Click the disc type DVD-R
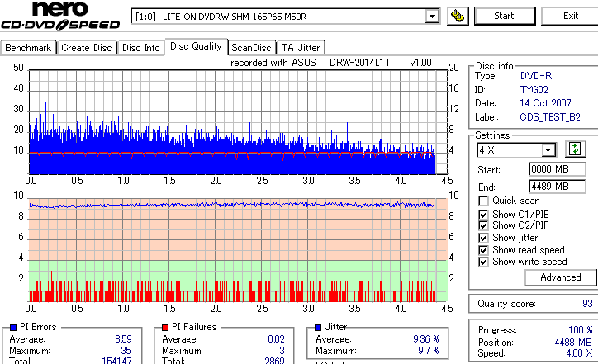 pyautogui.click(x=536, y=76)
